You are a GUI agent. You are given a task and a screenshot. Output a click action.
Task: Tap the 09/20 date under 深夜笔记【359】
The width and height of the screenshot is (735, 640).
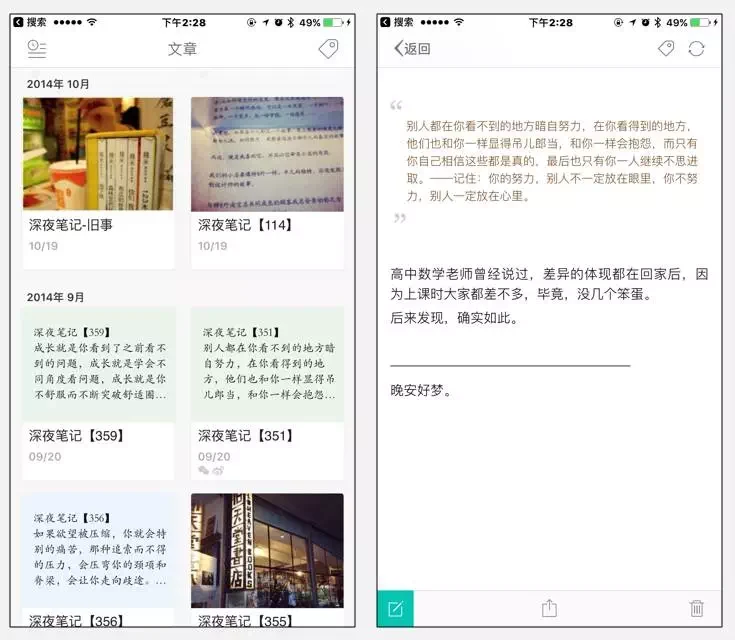point(45,457)
